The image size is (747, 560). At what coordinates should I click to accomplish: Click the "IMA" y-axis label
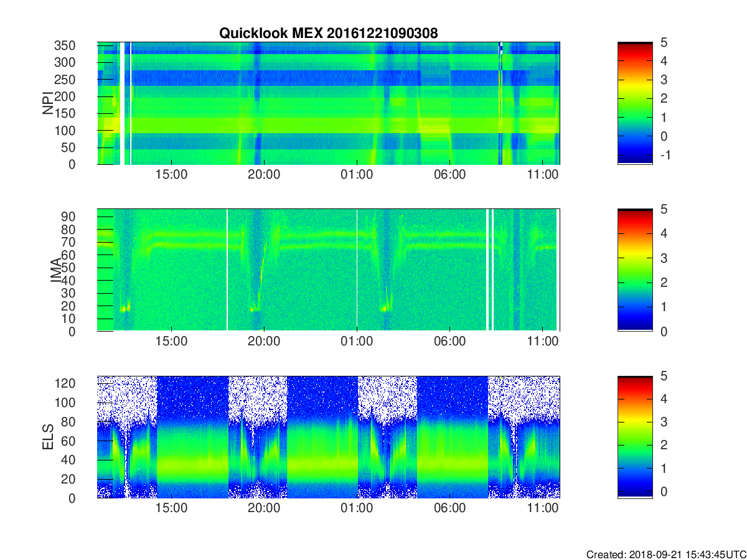coord(56,270)
